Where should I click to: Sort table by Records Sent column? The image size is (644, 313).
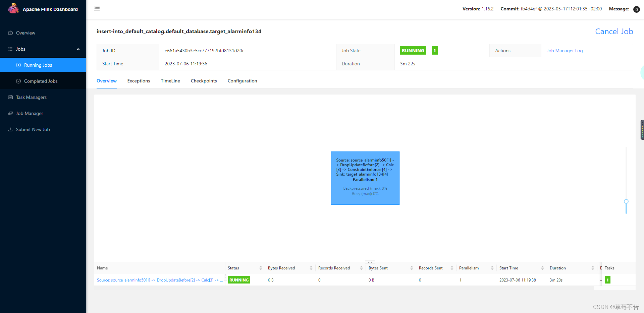pos(452,268)
